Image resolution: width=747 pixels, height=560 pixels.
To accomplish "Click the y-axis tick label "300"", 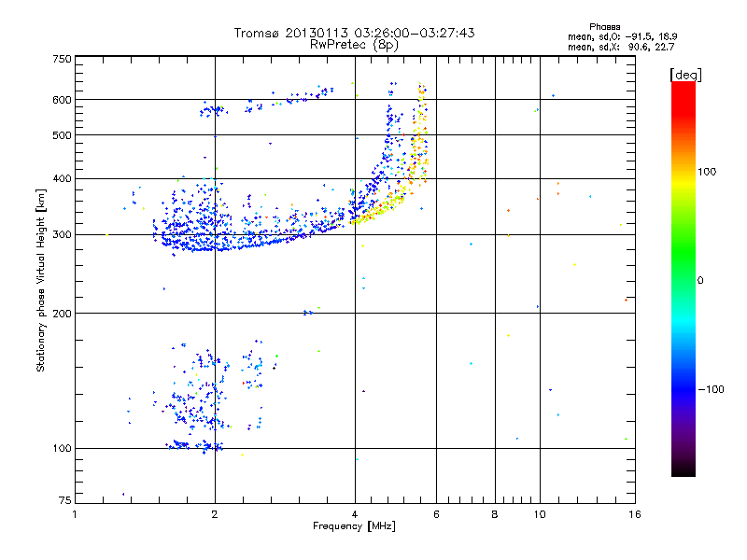I will 62,234.
